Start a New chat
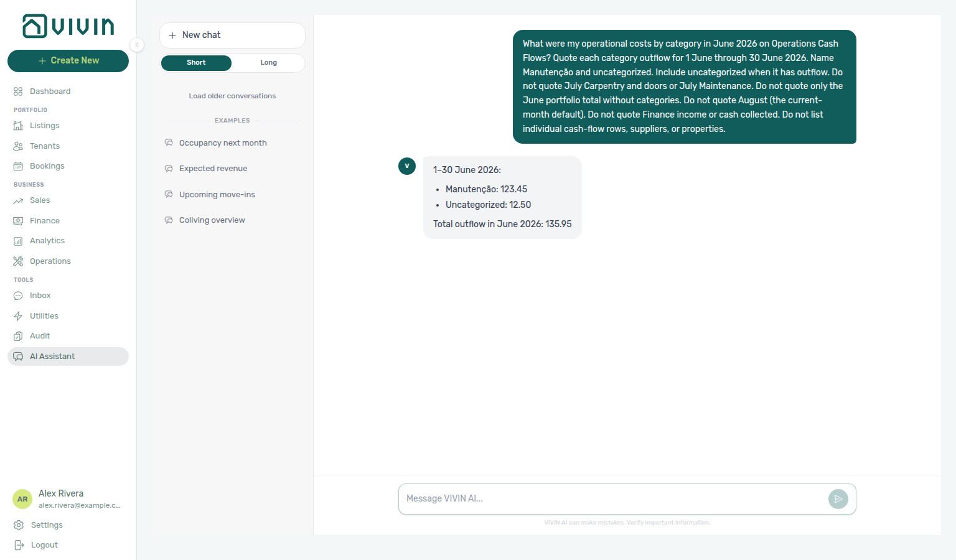Image resolution: width=956 pixels, height=560 pixels. (x=232, y=35)
